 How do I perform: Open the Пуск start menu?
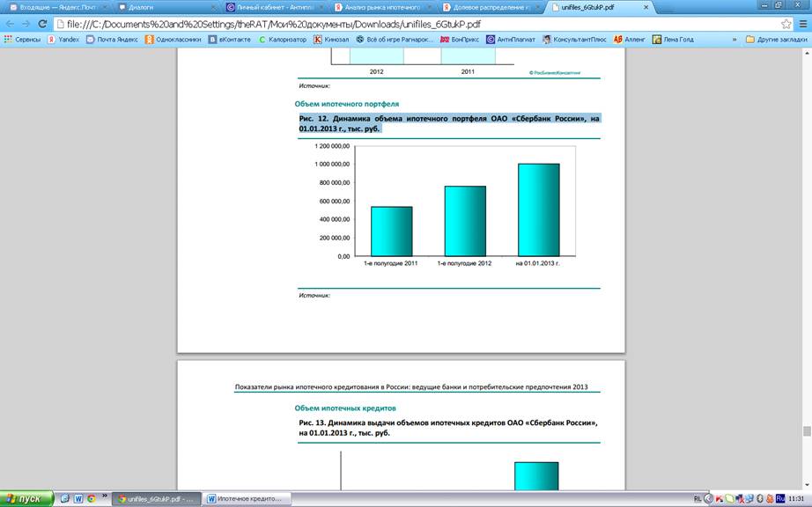(26, 498)
